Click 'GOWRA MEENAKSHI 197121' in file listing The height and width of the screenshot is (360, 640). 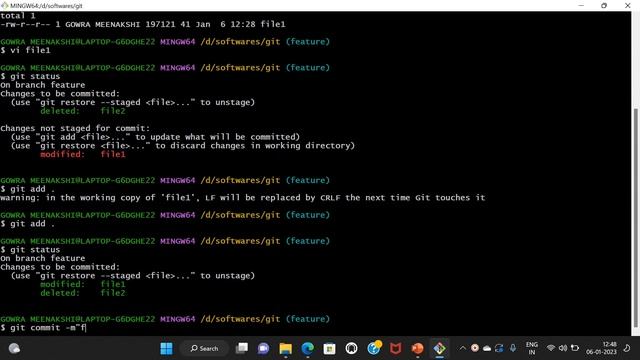119,24
